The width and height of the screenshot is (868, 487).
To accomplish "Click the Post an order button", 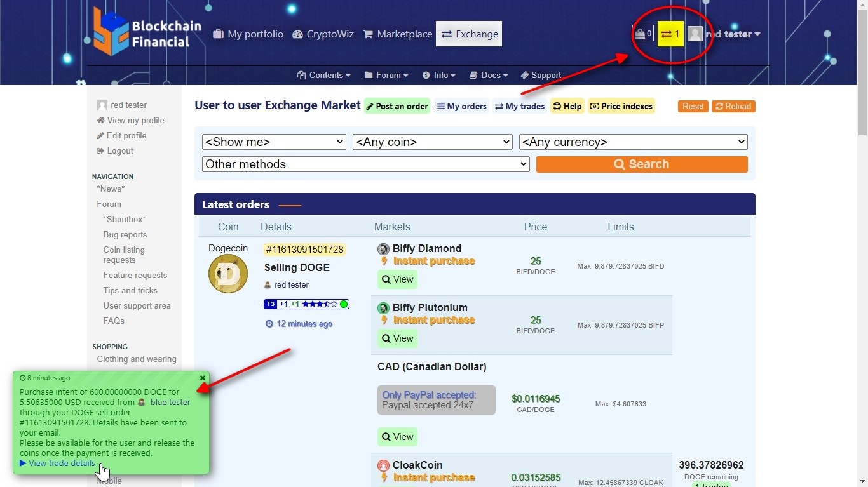I will pyautogui.click(x=397, y=107).
